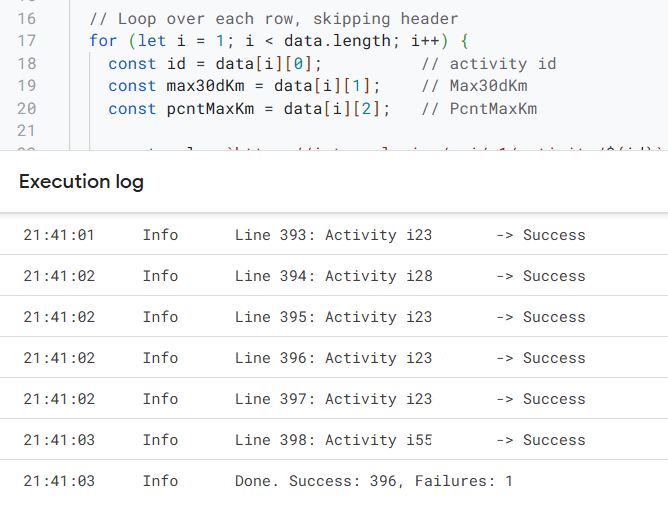Image resolution: width=668 pixels, height=510 pixels.
Task: Click line number 21 in the gutter
Action: [x=27, y=131]
